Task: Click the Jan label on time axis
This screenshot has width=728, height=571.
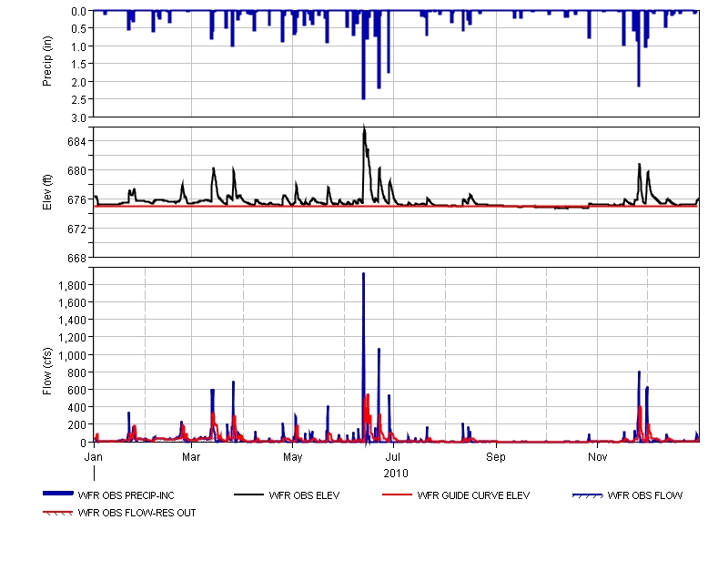Action: point(94,457)
